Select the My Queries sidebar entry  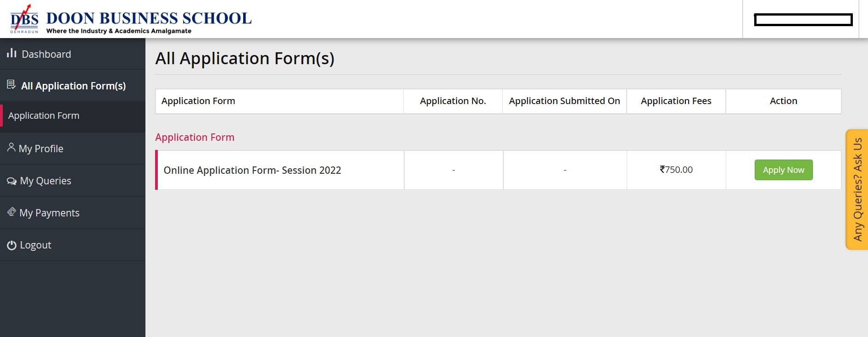point(45,180)
